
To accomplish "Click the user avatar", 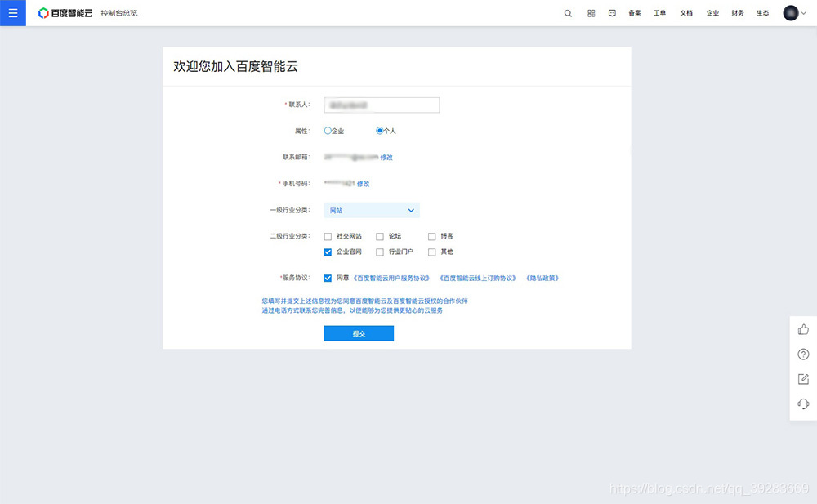I will point(790,13).
